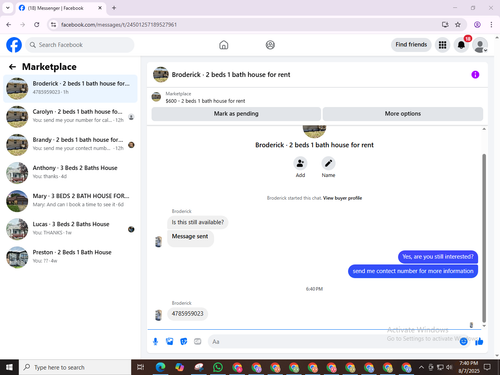
Task: Click the attach photo icon
Action: coord(170,341)
